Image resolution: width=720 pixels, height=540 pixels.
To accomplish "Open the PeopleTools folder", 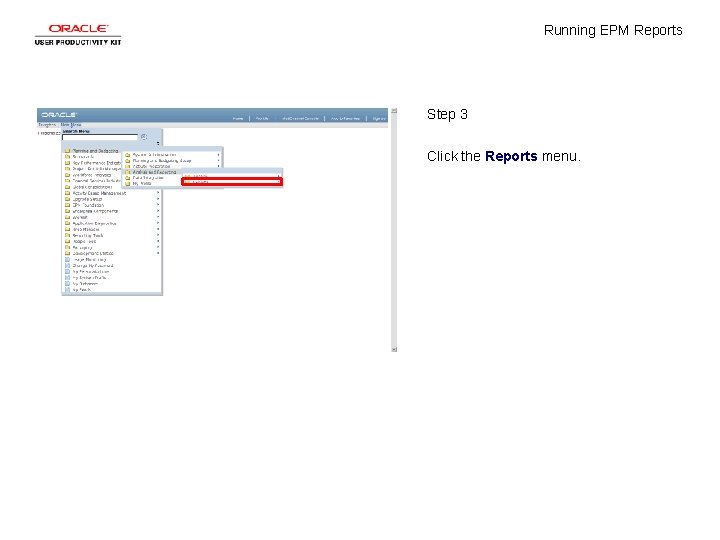I will (x=84, y=242).
